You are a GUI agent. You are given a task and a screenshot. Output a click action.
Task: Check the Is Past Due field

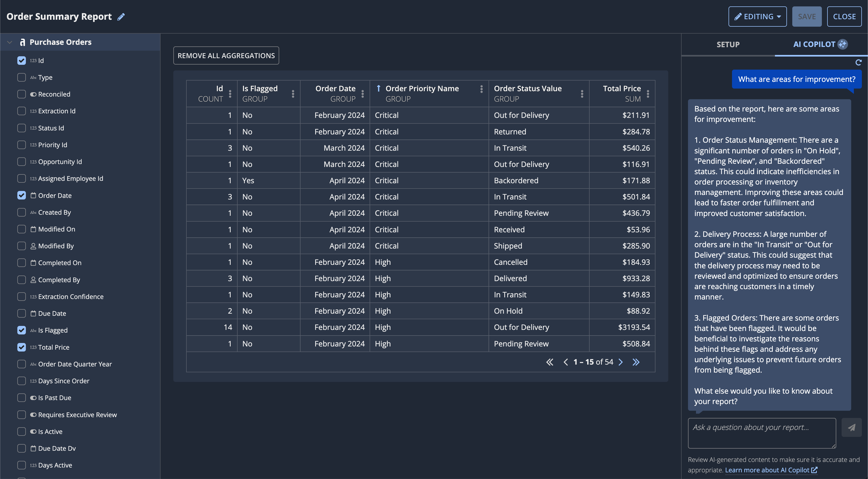pyautogui.click(x=22, y=398)
